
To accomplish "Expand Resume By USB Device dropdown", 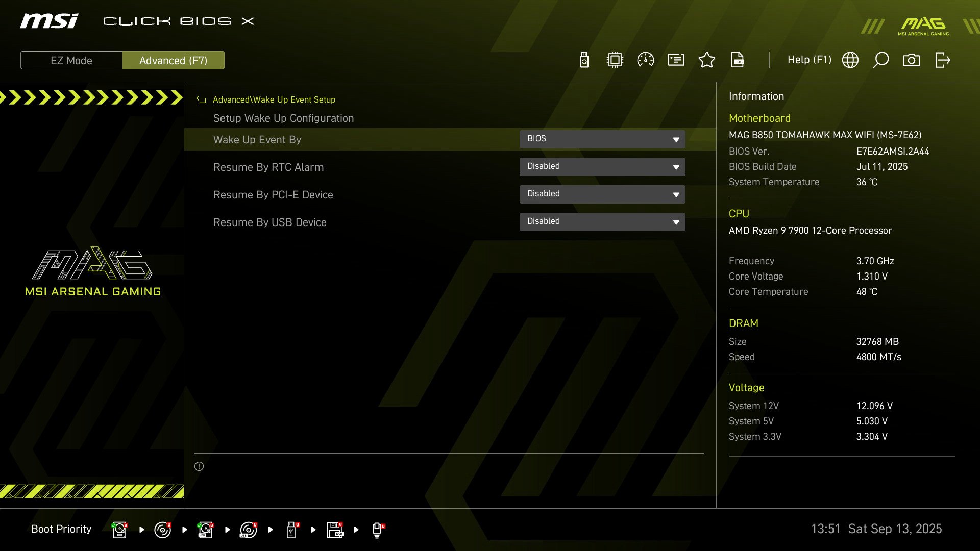I will [x=602, y=222].
